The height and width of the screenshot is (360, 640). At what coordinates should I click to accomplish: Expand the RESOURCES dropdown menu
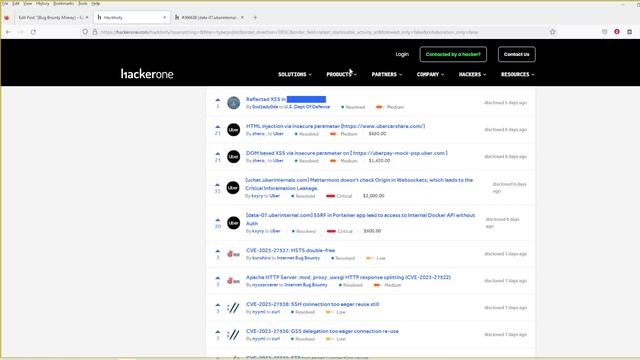pyautogui.click(x=518, y=74)
